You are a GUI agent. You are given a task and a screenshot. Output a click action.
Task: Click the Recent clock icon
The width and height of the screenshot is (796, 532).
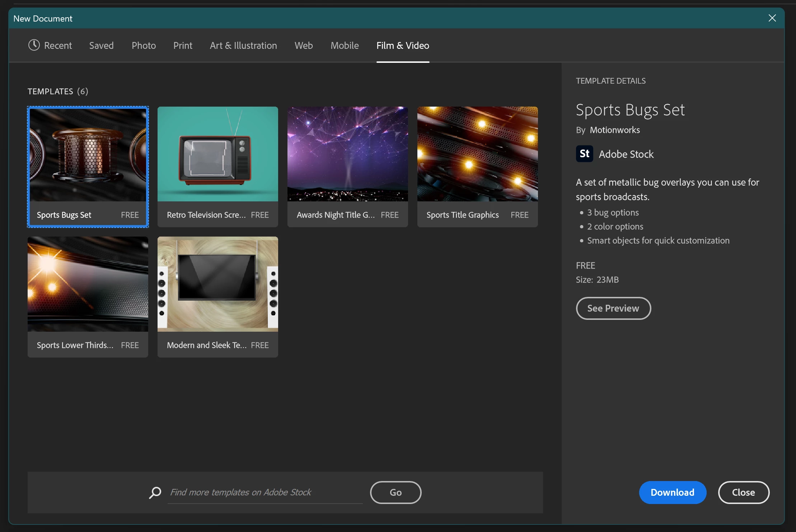click(x=34, y=45)
